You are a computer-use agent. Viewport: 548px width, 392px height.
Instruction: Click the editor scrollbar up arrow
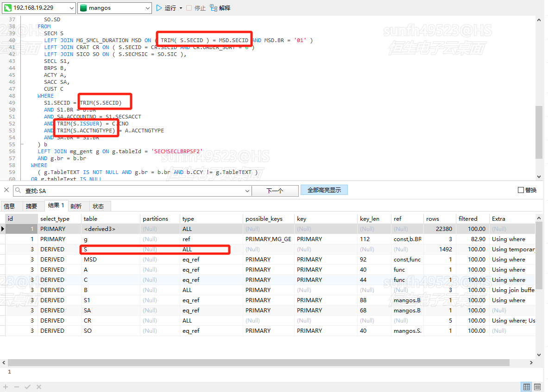(539, 20)
